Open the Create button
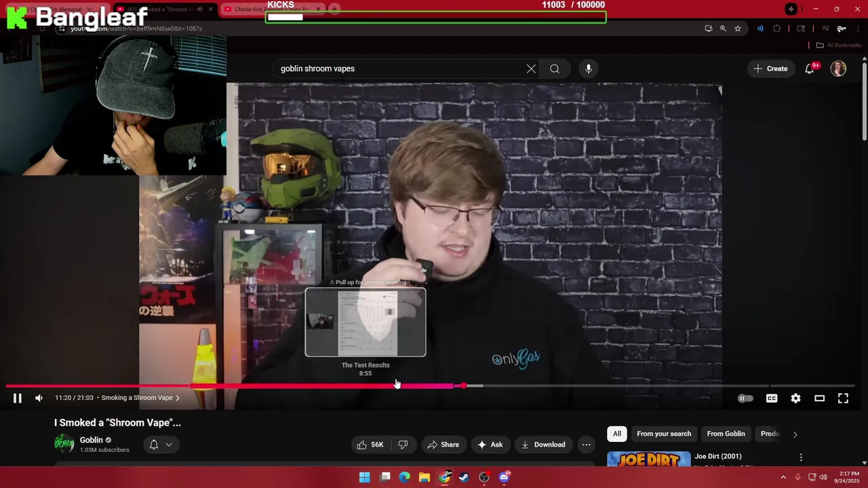 (x=771, y=68)
